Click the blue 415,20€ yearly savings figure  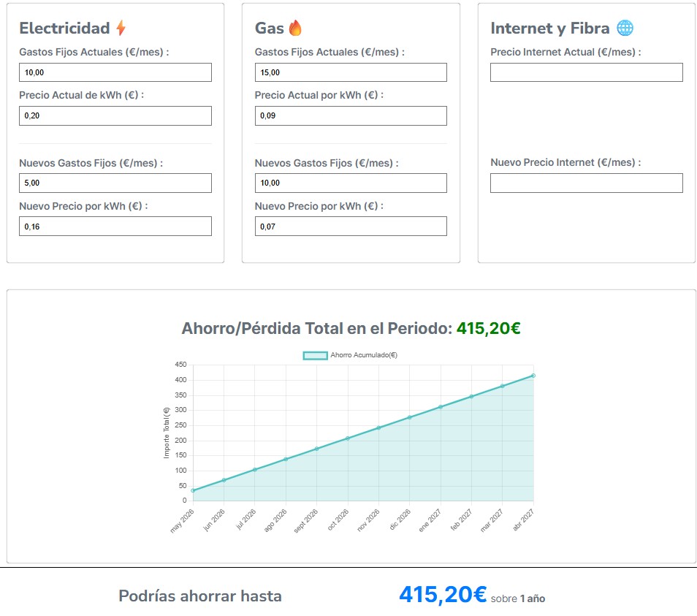point(443,595)
